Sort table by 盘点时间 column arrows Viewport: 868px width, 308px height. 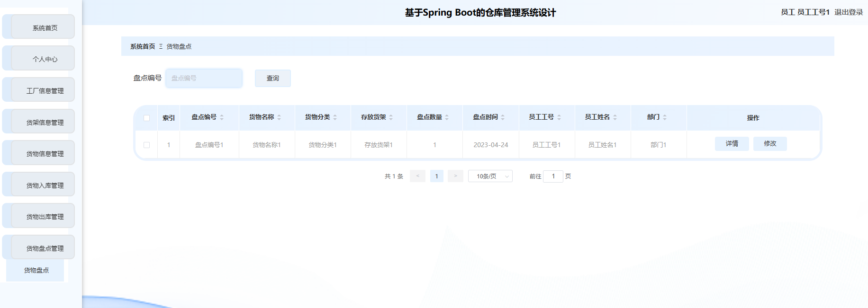pyautogui.click(x=503, y=117)
